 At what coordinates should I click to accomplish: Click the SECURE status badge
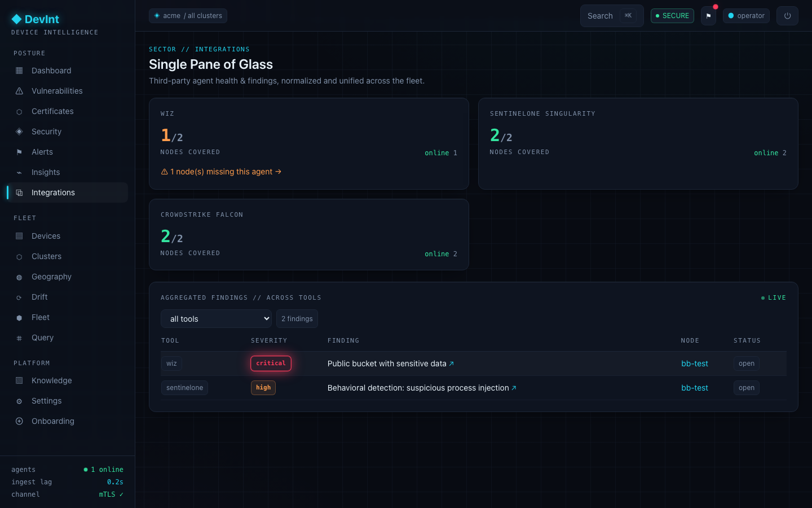(x=672, y=16)
